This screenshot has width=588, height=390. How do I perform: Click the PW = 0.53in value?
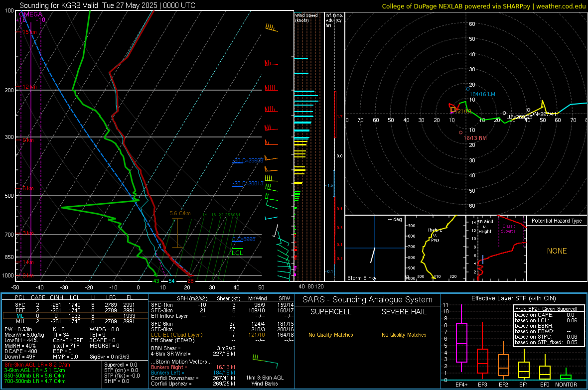pyautogui.click(x=18, y=329)
